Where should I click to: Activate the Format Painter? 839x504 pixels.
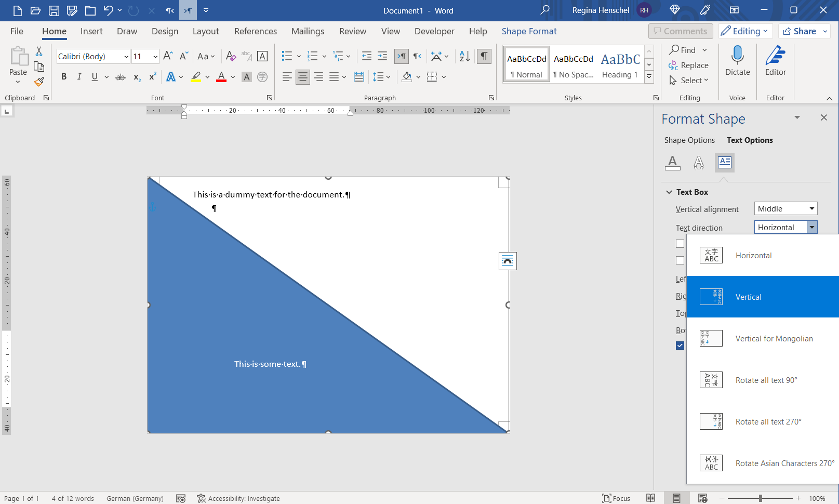point(38,82)
